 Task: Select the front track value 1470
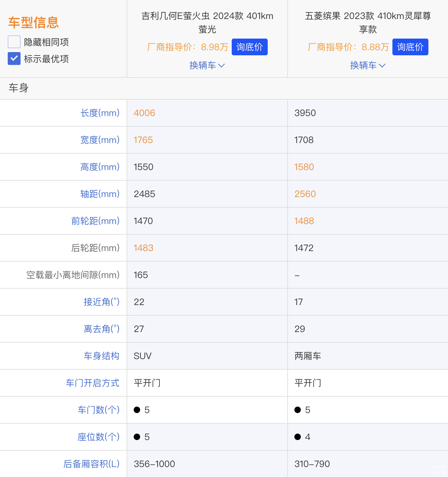click(x=143, y=221)
